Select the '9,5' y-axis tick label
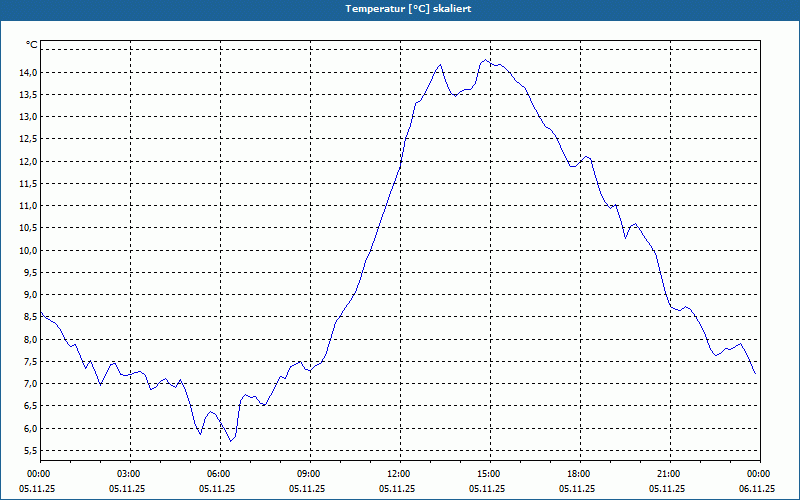The width and height of the screenshot is (800, 500). pos(31,272)
